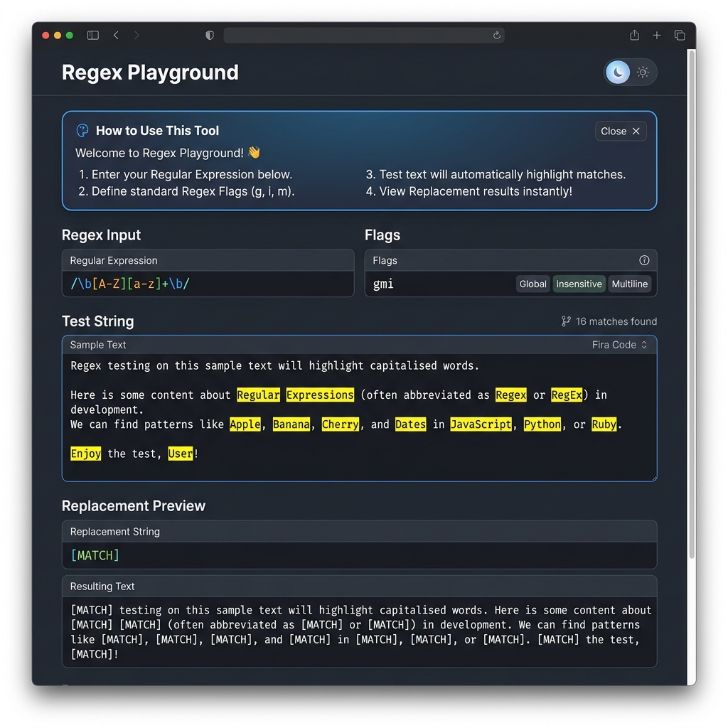Go back with the browser arrow
728x728 pixels.
tap(116, 36)
